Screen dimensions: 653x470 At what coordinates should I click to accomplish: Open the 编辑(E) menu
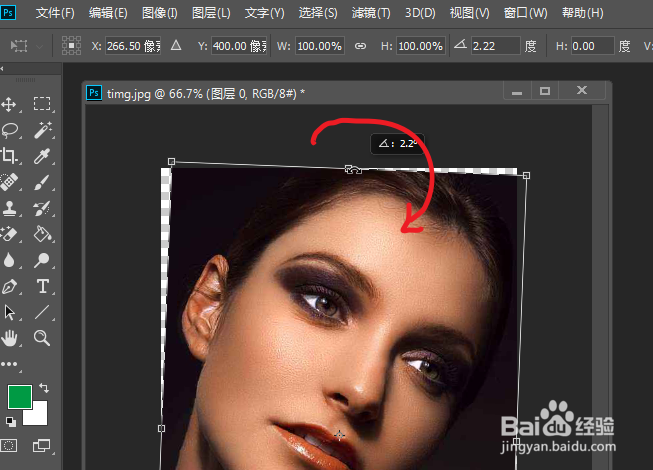108,13
